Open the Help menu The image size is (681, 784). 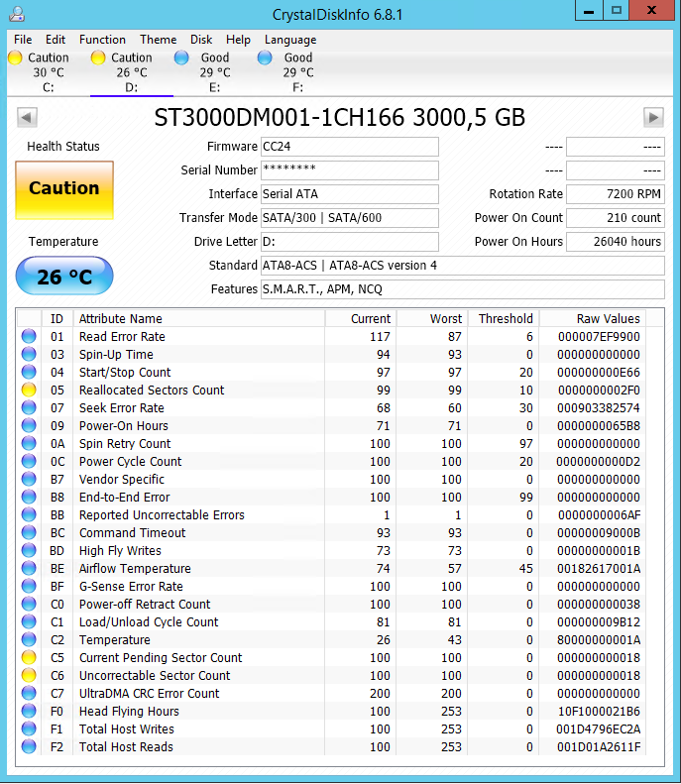[238, 40]
